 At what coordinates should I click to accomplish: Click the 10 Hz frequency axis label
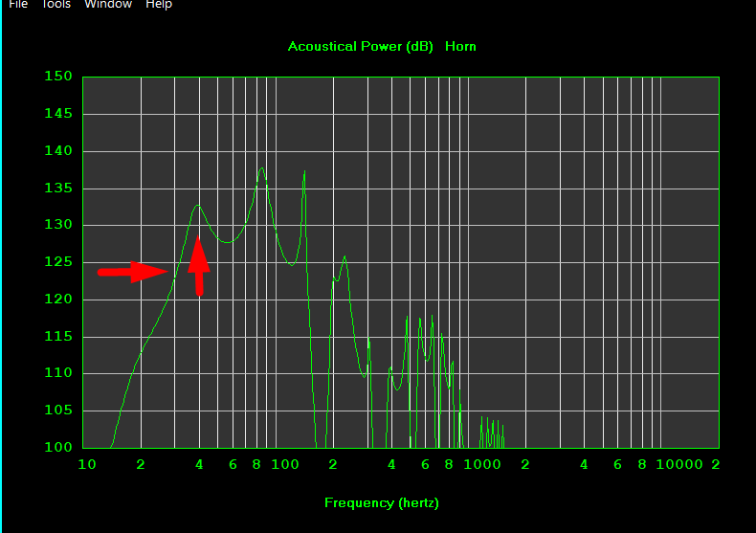coord(87,464)
